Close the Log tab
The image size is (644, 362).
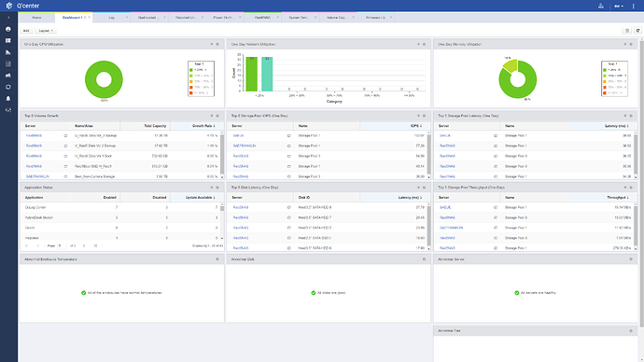point(127,17)
